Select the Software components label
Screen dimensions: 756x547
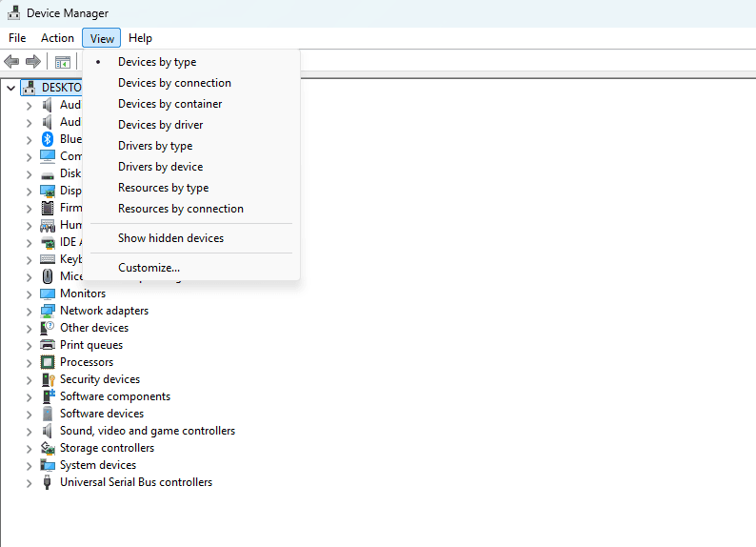[x=115, y=396]
